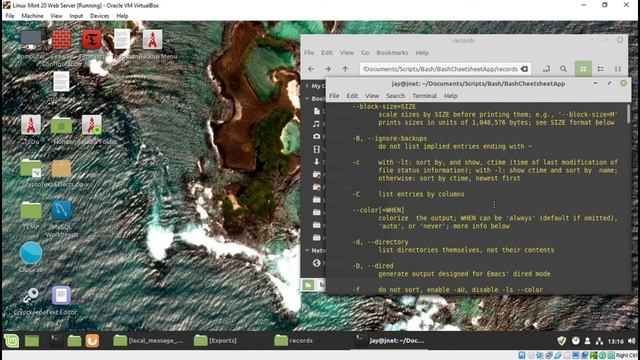The image size is (640, 360).
Task: Open tan package archive desktop icon
Action: (62, 170)
